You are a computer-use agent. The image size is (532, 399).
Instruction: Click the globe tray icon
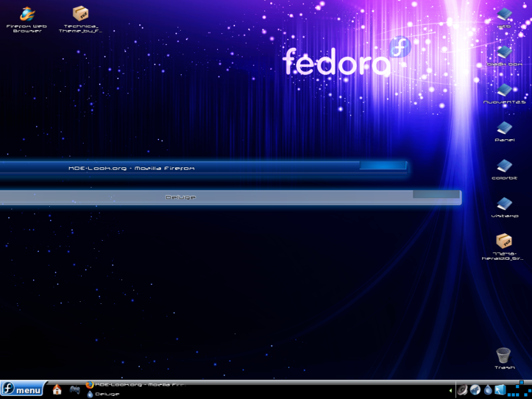pyautogui.click(x=475, y=390)
